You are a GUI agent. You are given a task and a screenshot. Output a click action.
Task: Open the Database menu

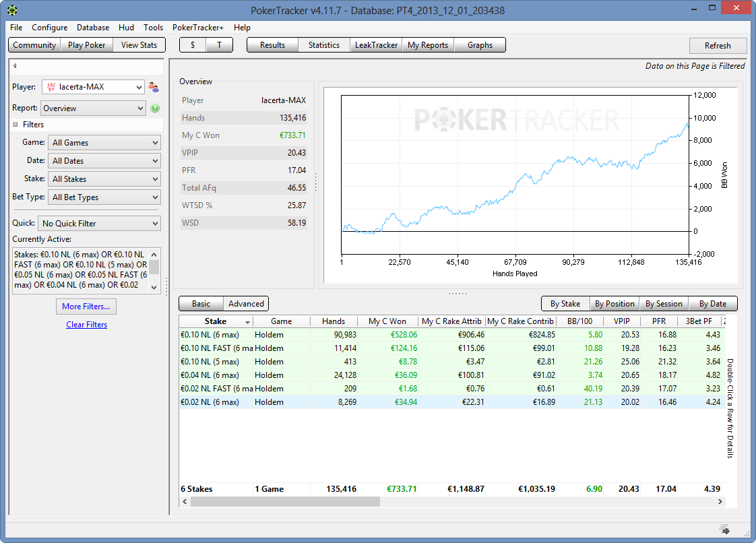(x=93, y=28)
